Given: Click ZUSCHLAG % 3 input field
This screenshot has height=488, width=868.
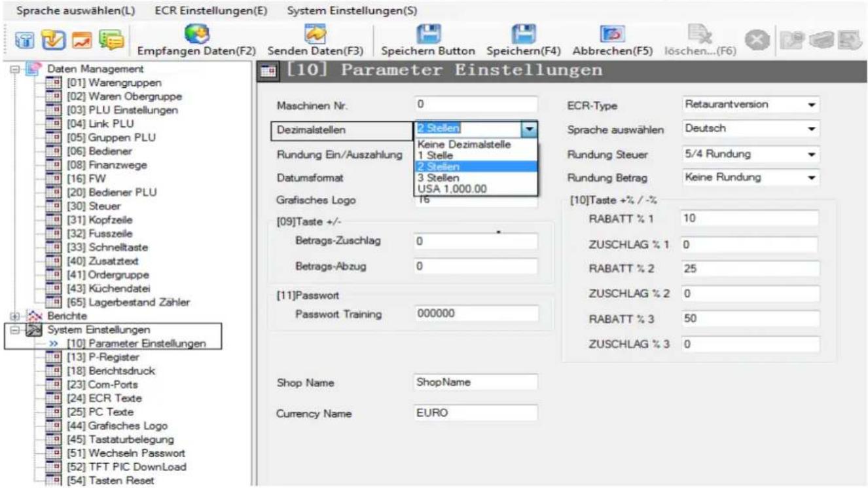Looking at the screenshot, I should 749,344.
